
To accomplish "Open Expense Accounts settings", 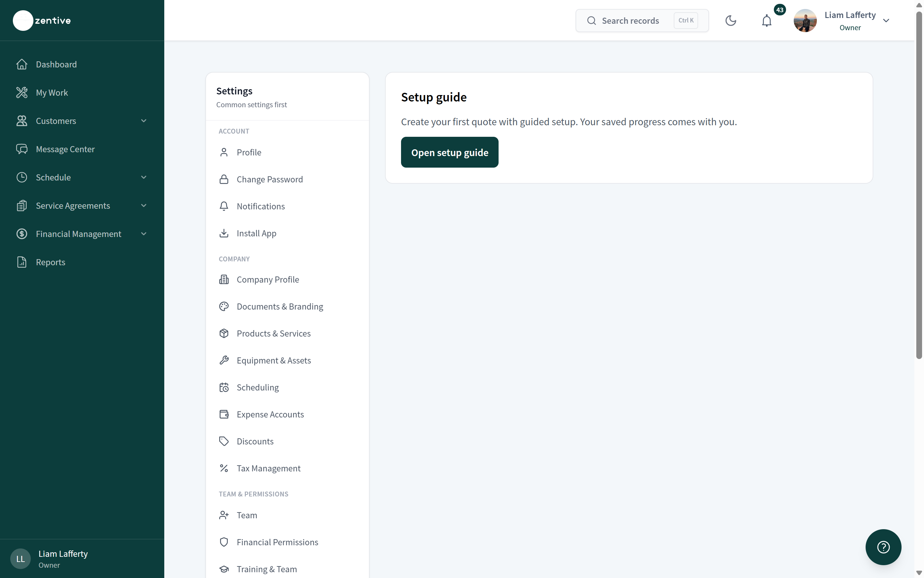I will [287, 414].
